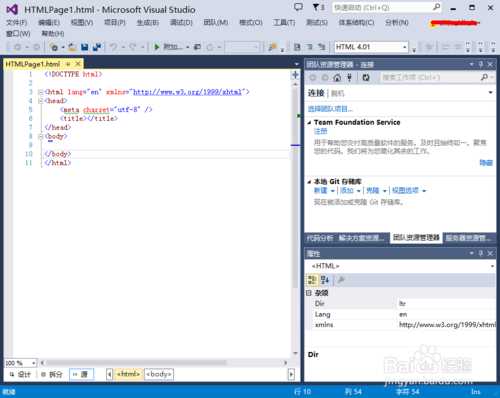Collapse the head element fold marker
Viewport: 500px width, 398px height.
point(41,101)
